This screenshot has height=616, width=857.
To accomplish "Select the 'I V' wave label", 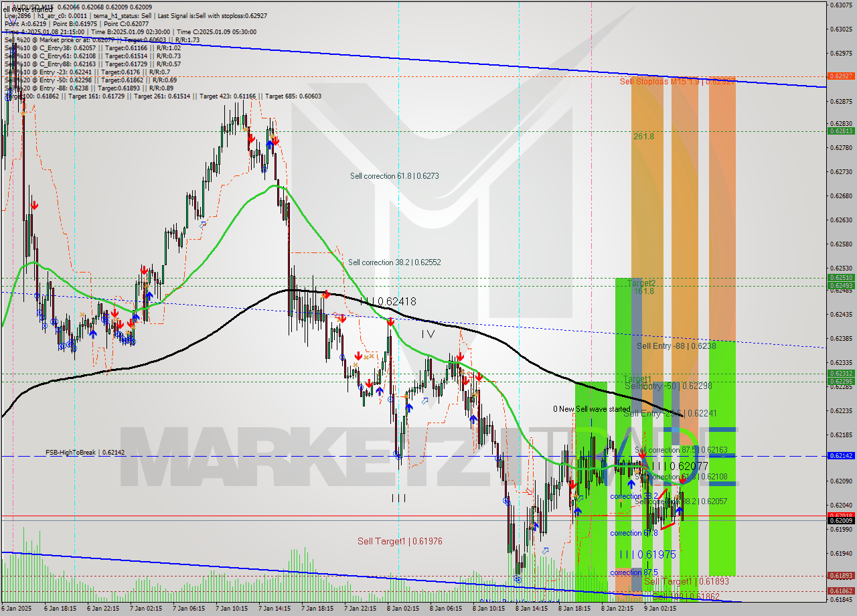I will pos(428,333).
